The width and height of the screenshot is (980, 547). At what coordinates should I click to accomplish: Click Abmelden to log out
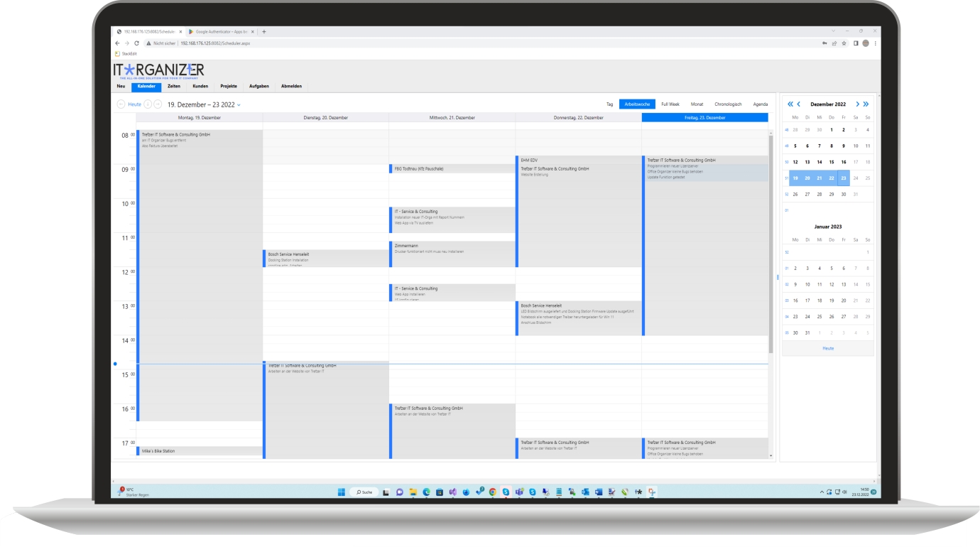click(291, 86)
